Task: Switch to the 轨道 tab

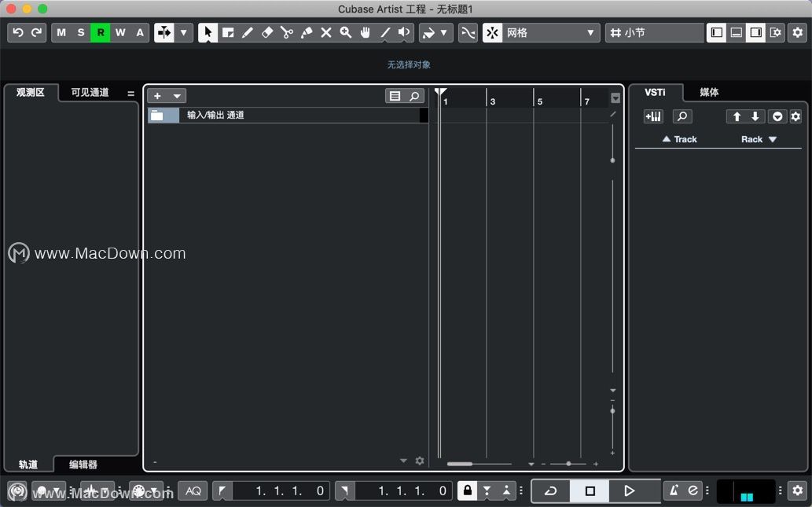Action: point(28,465)
